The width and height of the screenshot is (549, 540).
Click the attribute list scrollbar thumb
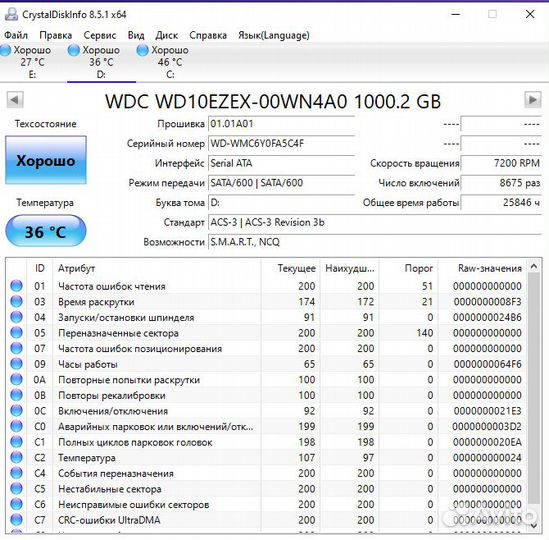point(534,389)
